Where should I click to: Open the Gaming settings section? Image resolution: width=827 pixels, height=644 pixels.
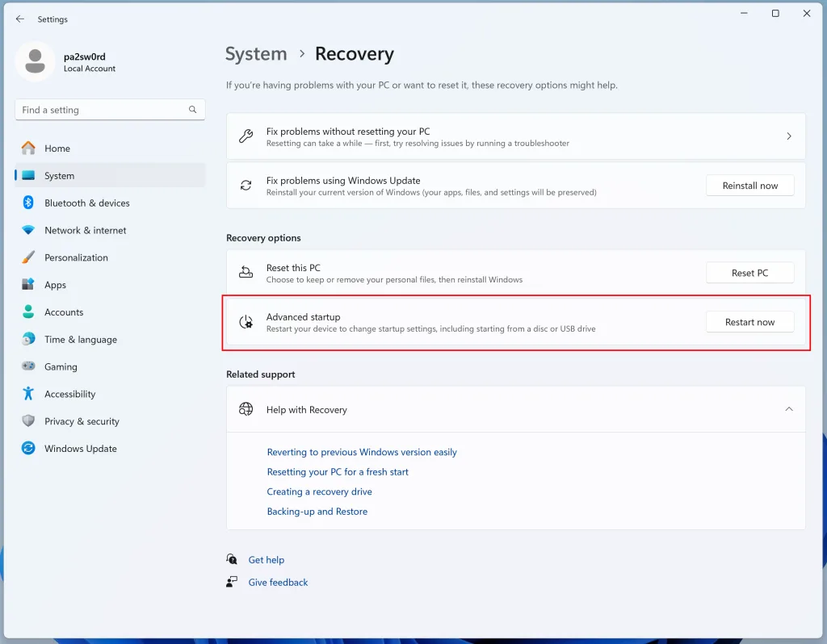61,367
